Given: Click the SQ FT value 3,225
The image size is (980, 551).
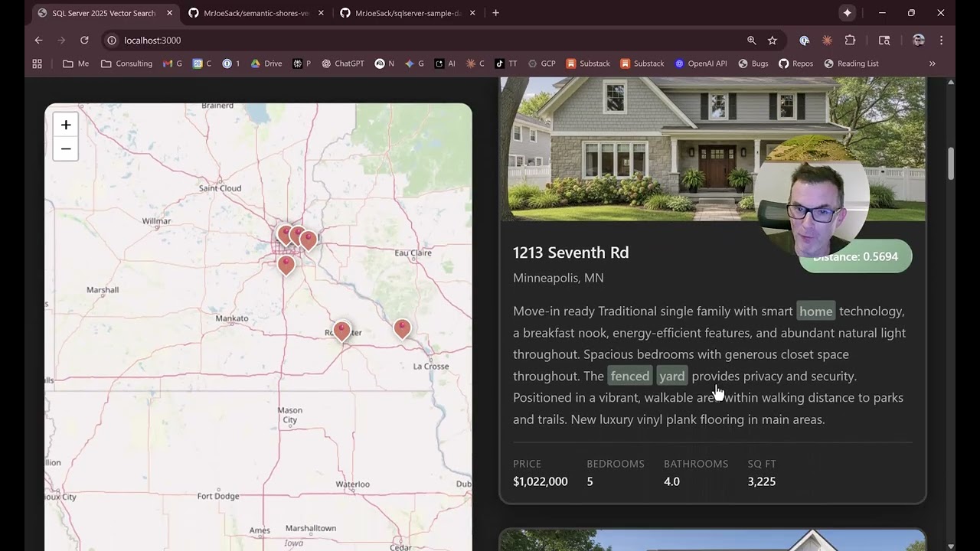Looking at the screenshot, I should tap(762, 481).
